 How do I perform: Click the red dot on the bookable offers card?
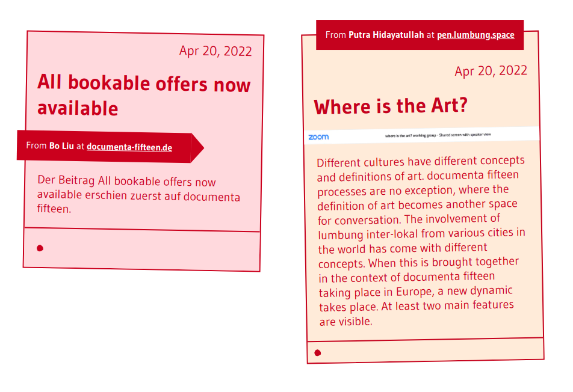pyautogui.click(x=40, y=248)
